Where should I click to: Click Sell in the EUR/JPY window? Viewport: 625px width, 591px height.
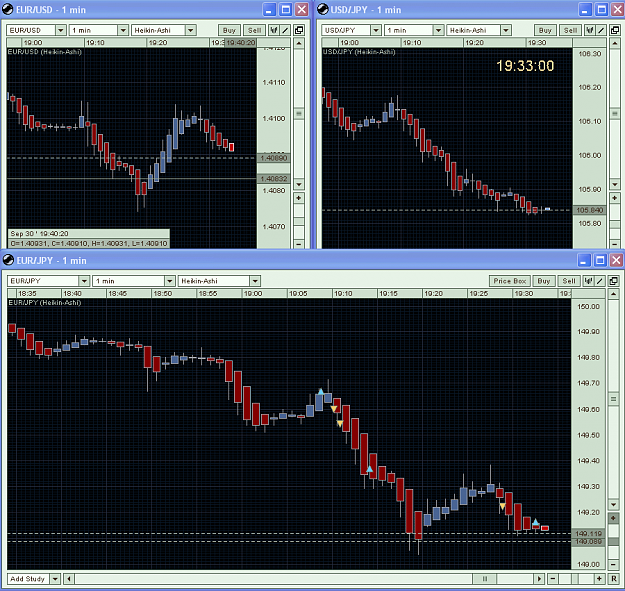[x=569, y=281]
